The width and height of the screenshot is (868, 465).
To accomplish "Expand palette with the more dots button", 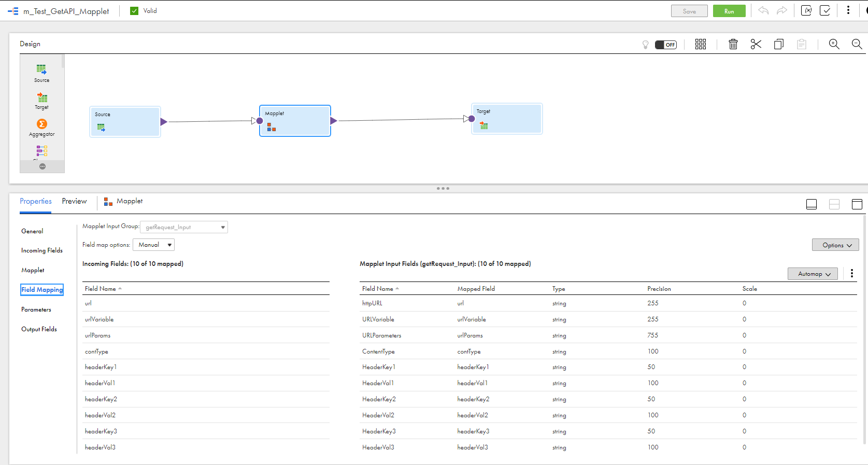I will [x=42, y=166].
